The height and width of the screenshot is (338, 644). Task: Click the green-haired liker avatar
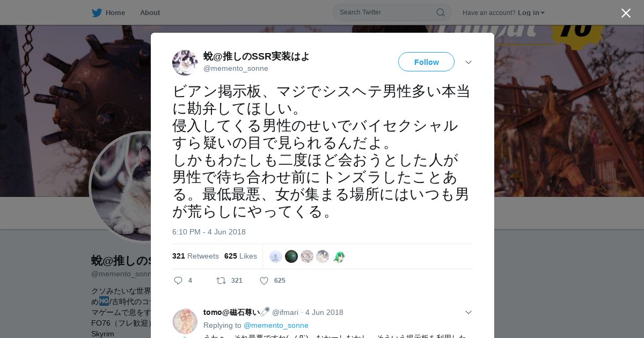[x=338, y=256]
